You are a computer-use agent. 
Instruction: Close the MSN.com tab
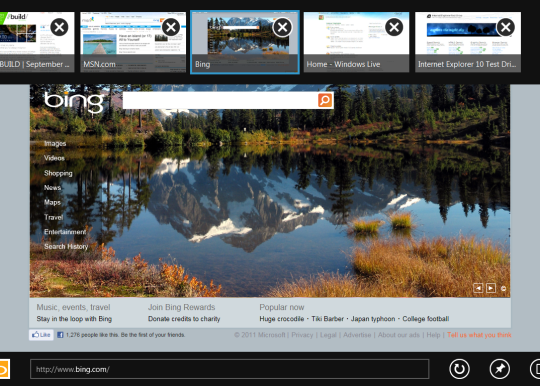pos(171,27)
